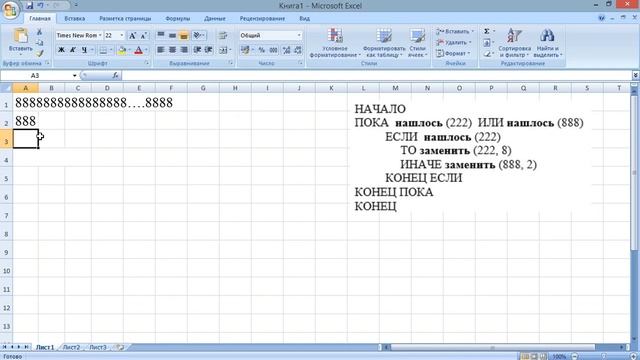Align cell text to the left
The height and width of the screenshot is (360, 640).
161,50
